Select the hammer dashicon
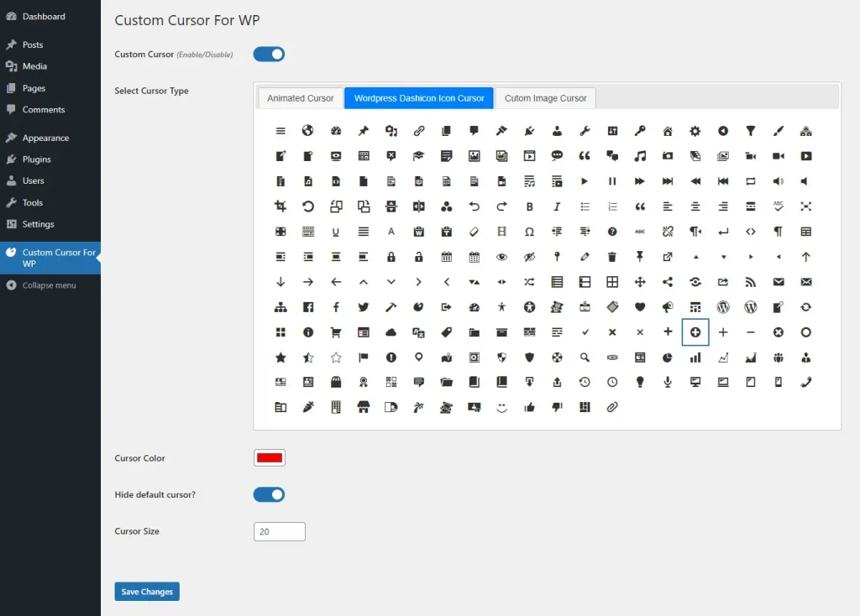This screenshot has height=616, width=860. 391,307
